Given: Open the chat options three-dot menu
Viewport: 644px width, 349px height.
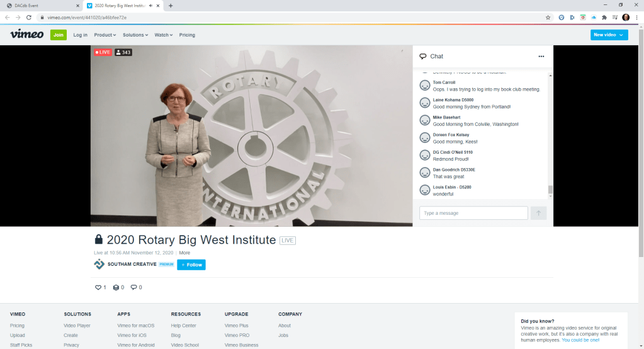Looking at the screenshot, I should (x=541, y=57).
